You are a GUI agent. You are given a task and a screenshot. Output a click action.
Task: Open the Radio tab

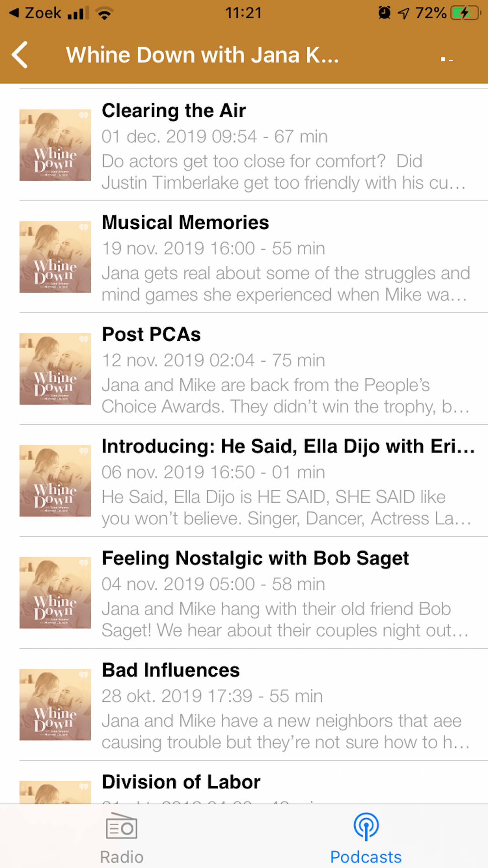pos(122,838)
